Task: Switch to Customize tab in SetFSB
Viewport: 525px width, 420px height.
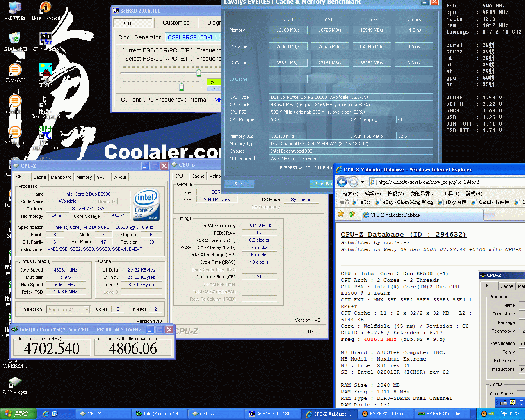Action: pyautogui.click(x=176, y=23)
